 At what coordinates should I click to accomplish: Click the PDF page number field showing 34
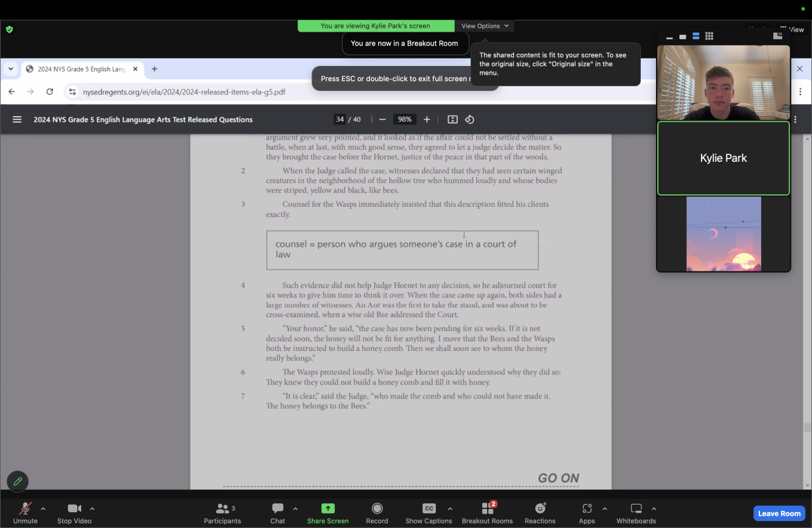click(340, 119)
